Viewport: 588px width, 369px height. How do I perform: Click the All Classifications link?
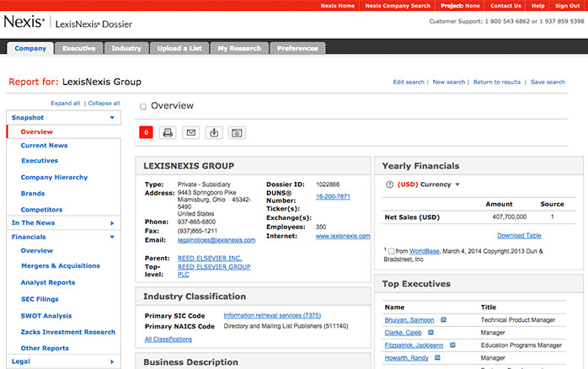coord(168,339)
